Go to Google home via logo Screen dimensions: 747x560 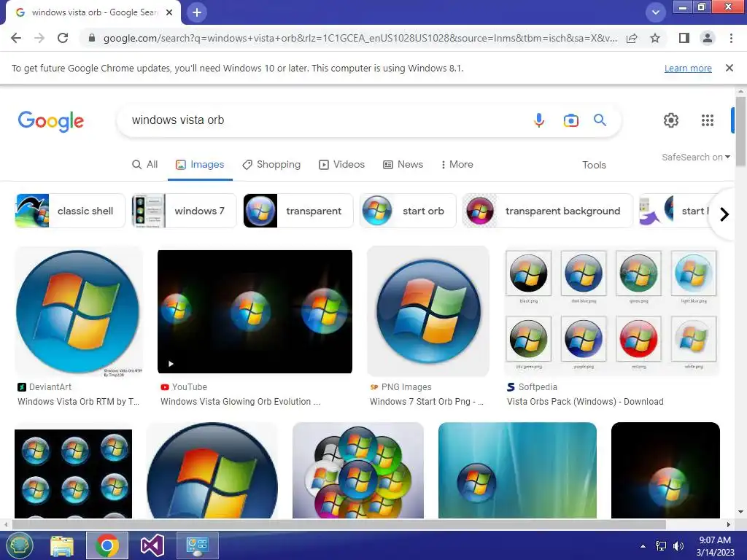click(50, 121)
